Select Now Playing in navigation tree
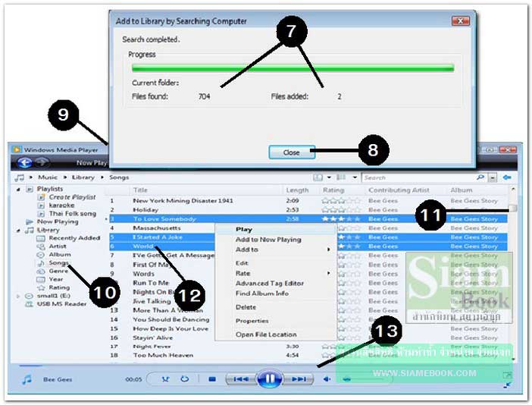Viewport: 532px width, 405px height. click(58, 221)
